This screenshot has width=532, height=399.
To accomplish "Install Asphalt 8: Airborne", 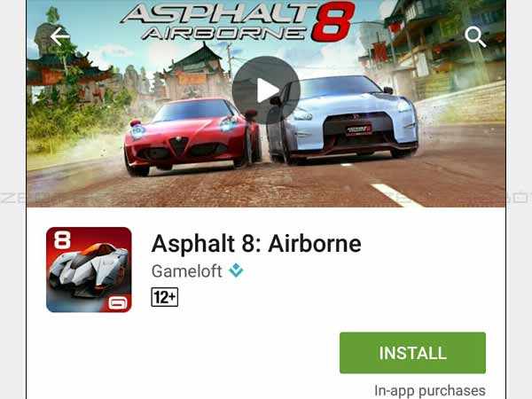I will click(x=412, y=353).
